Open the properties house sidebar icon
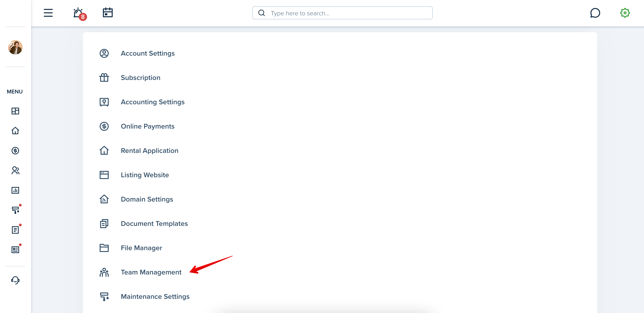 click(x=15, y=131)
